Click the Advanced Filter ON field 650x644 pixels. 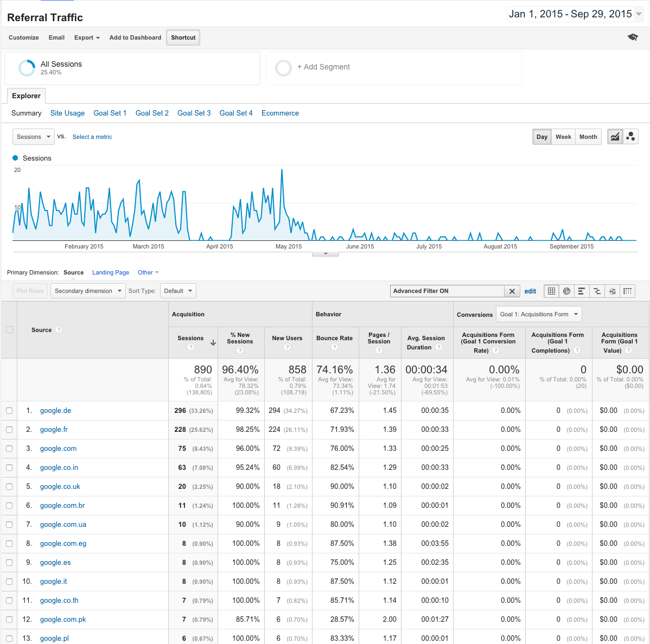pos(447,291)
